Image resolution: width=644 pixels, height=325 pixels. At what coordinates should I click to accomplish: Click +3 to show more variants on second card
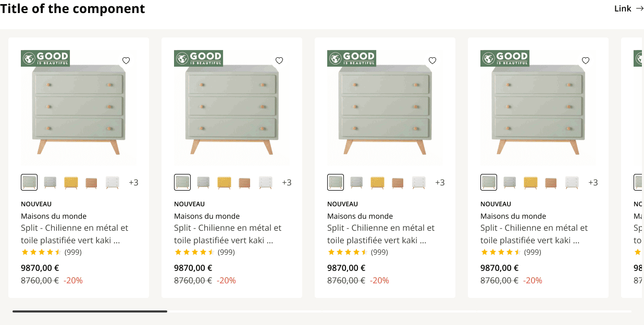pos(287,182)
